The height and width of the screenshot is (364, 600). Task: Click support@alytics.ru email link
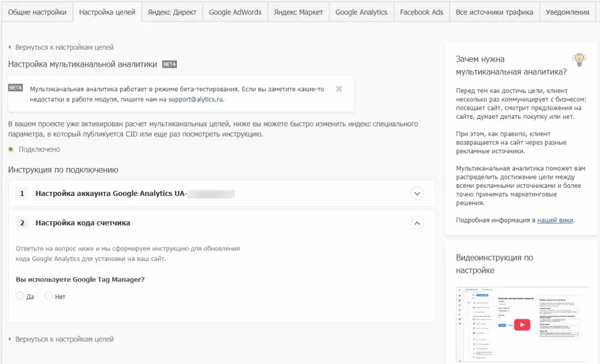[x=196, y=99]
